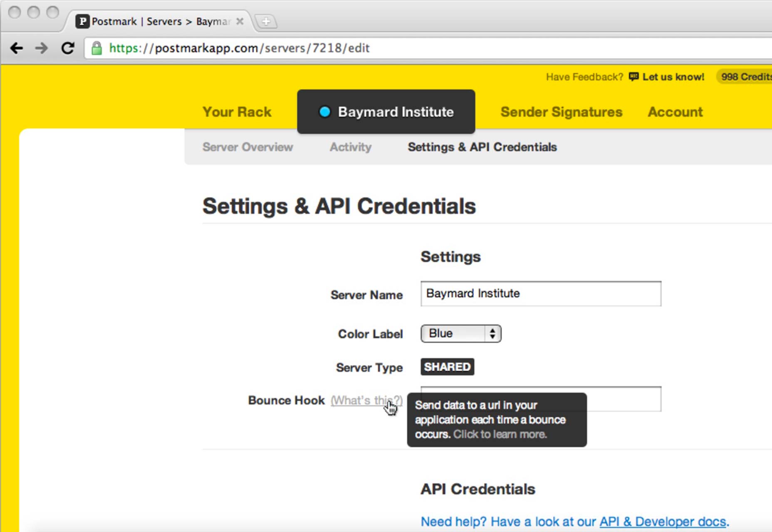Click the Color Label stepper arrows

click(x=492, y=333)
